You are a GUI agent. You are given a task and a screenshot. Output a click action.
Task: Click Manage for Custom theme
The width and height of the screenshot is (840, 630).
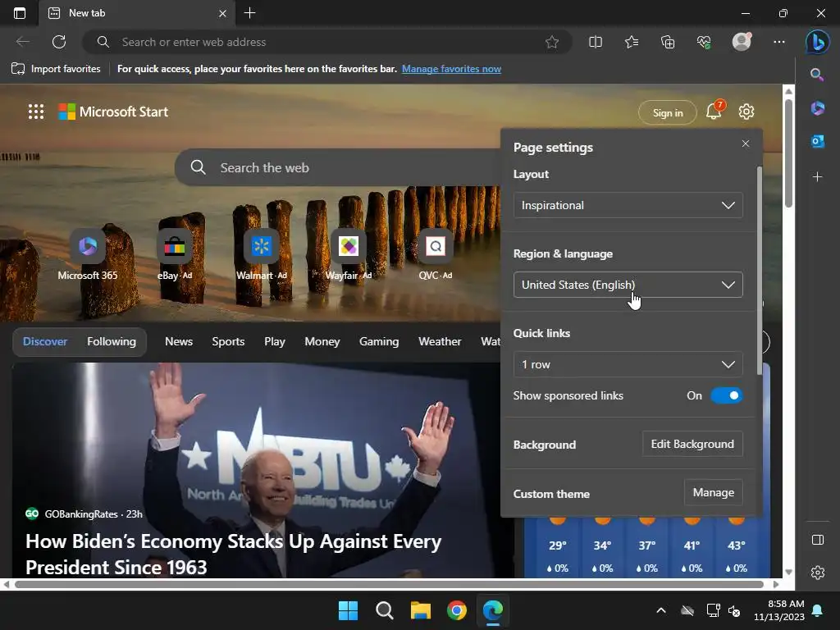pos(714,492)
